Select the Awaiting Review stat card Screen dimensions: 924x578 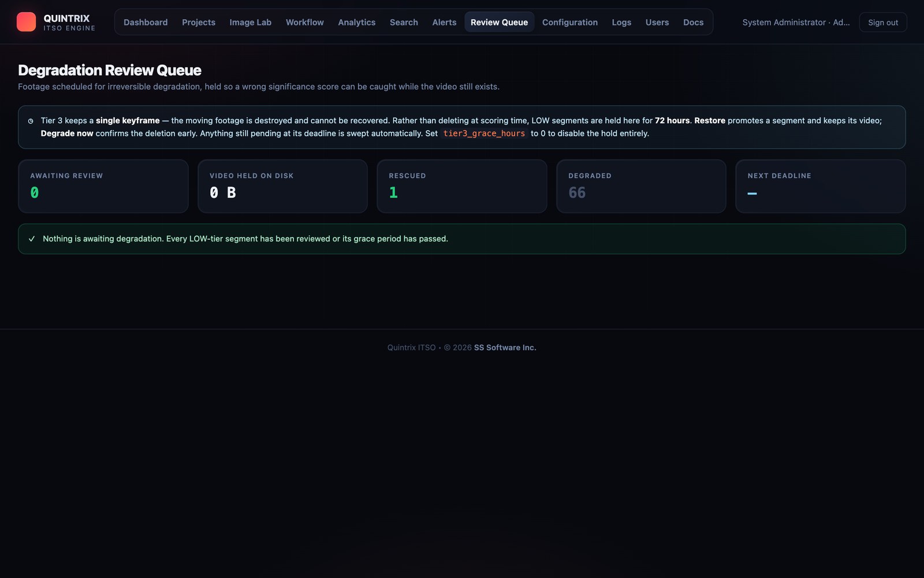103,186
